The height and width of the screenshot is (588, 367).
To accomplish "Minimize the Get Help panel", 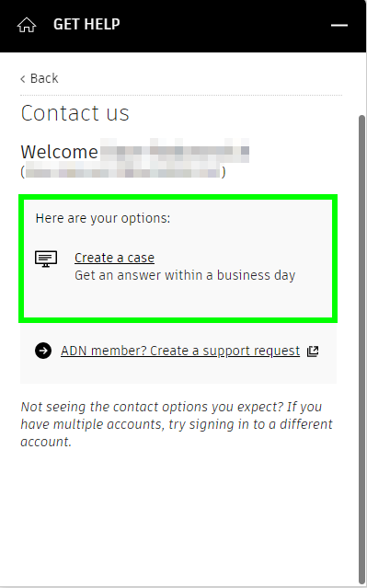I will tap(338, 25).
